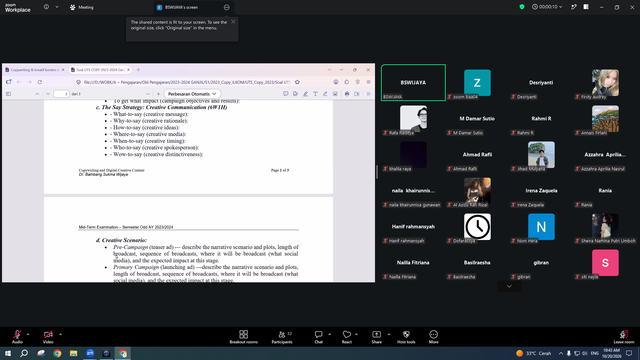Screen dimensions: 640x360
Task: Unmute with the Audio microphone button
Action: (x=17, y=337)
